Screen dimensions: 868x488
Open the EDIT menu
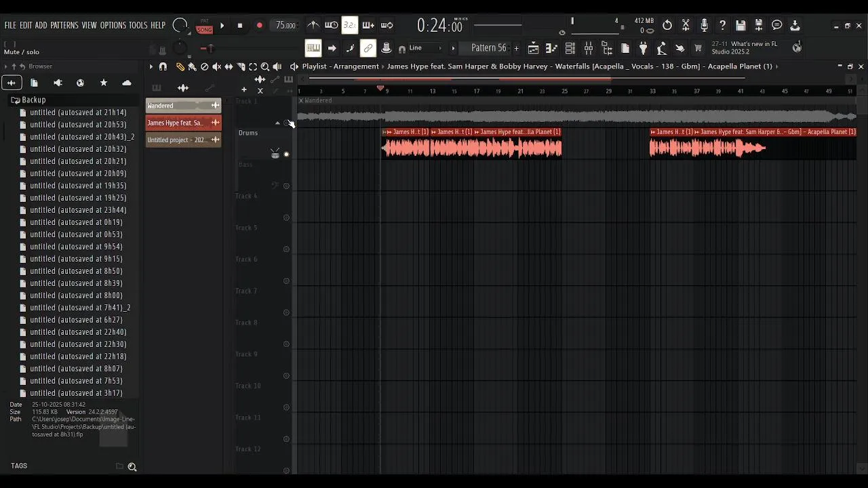click(26, 25)
